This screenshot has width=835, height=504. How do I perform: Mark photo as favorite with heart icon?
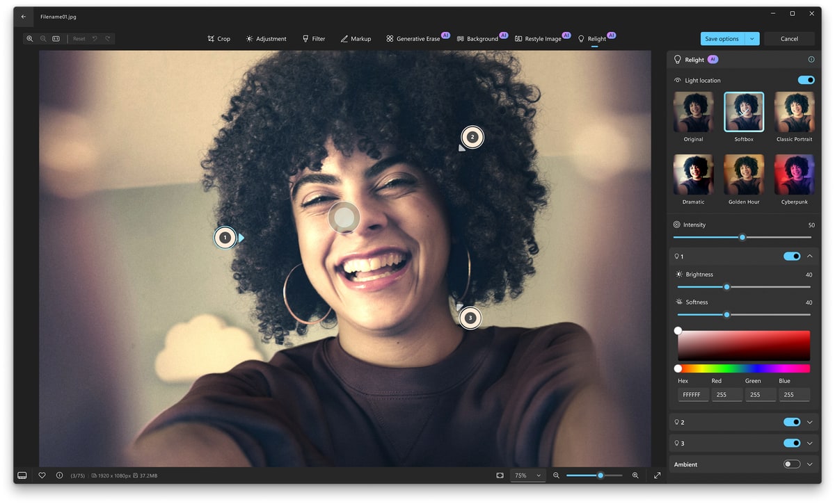[x=42, y=475]
